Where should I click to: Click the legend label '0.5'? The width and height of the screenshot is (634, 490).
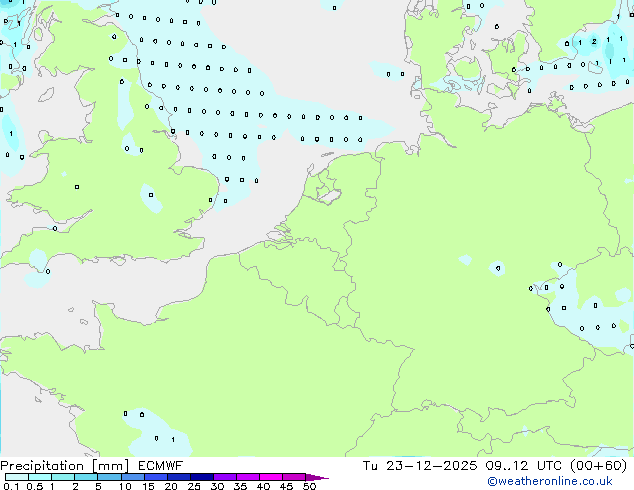[x=35, y=486]
